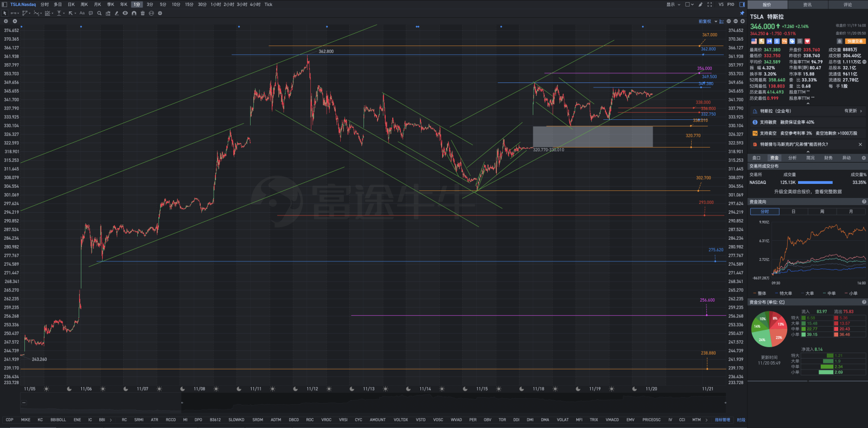Open the layout square dropdown
This screenshot has height=428, width=868.
click(x=690, y=4)
